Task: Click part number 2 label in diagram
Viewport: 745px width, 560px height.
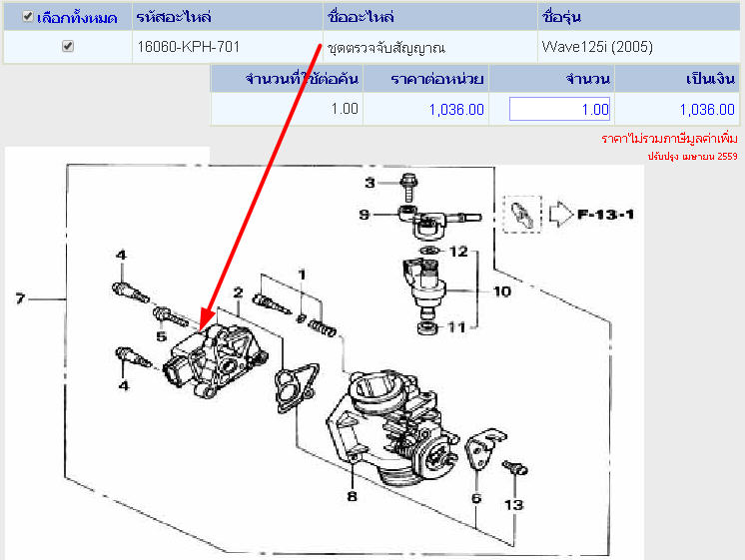Action: click(238, 292)
